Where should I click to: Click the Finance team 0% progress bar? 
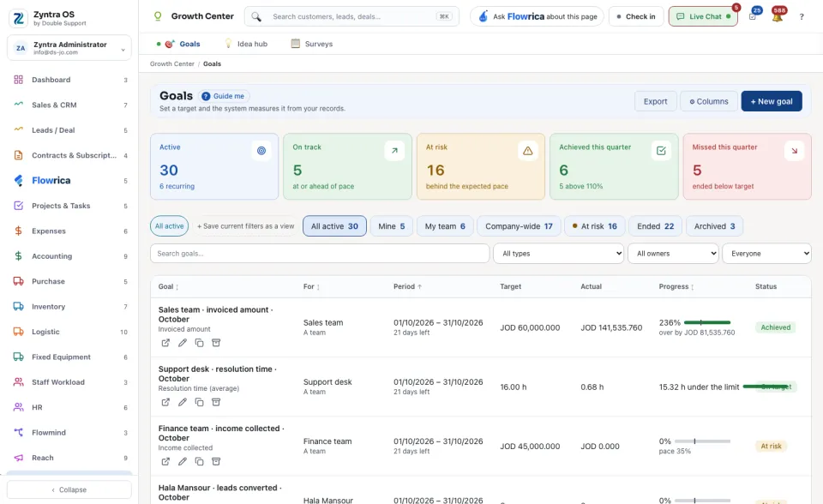(702, 441)
